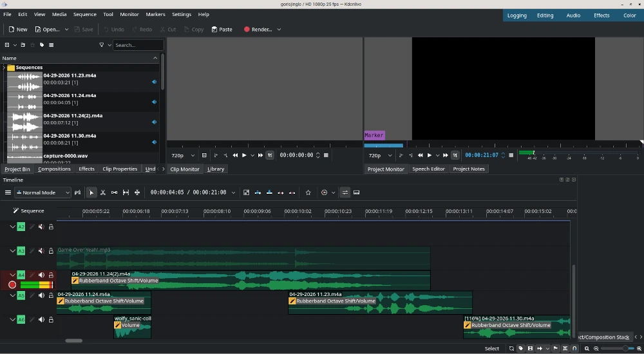Screen dimensions: 644x354
Task: Open the Render dropdown arrow
Action: coord(279,30)
